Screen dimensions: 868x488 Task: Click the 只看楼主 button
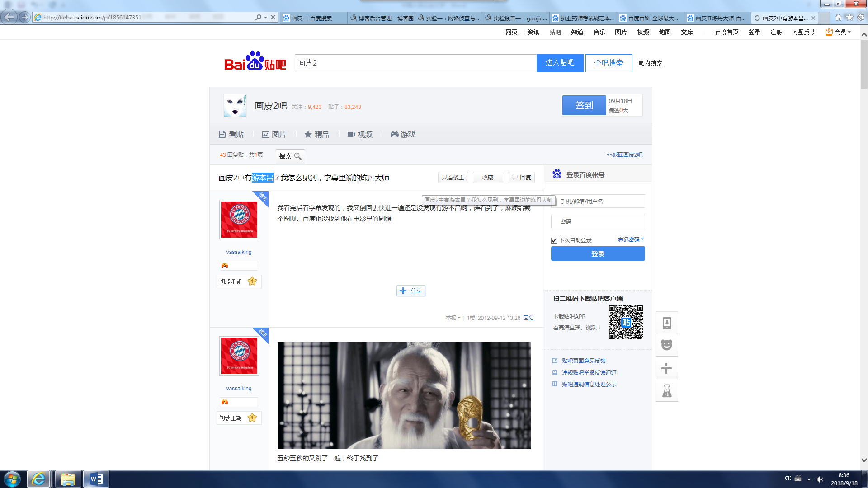453,178
